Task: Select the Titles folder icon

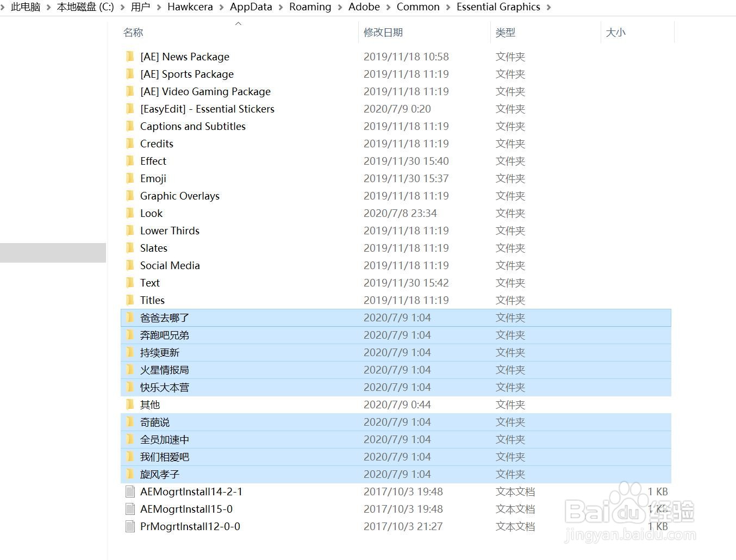Action: coord(130,300)
